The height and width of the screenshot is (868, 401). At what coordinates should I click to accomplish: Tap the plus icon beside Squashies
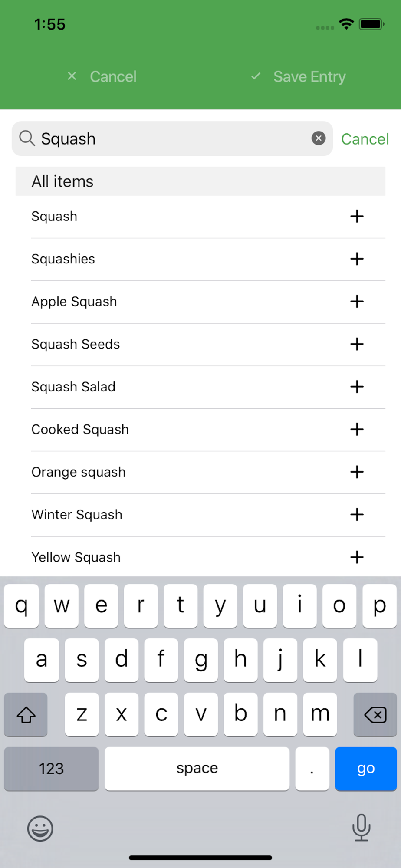[357, 259]
